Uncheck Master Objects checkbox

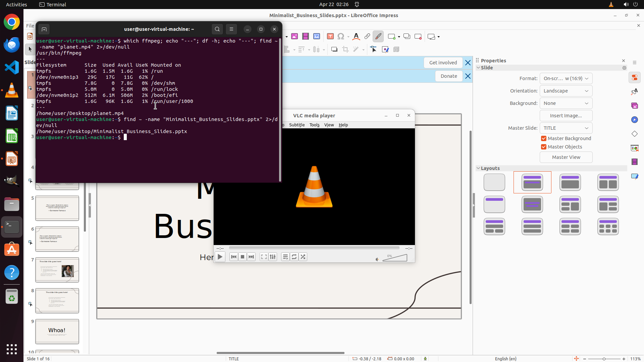click(x=544, y=147)
